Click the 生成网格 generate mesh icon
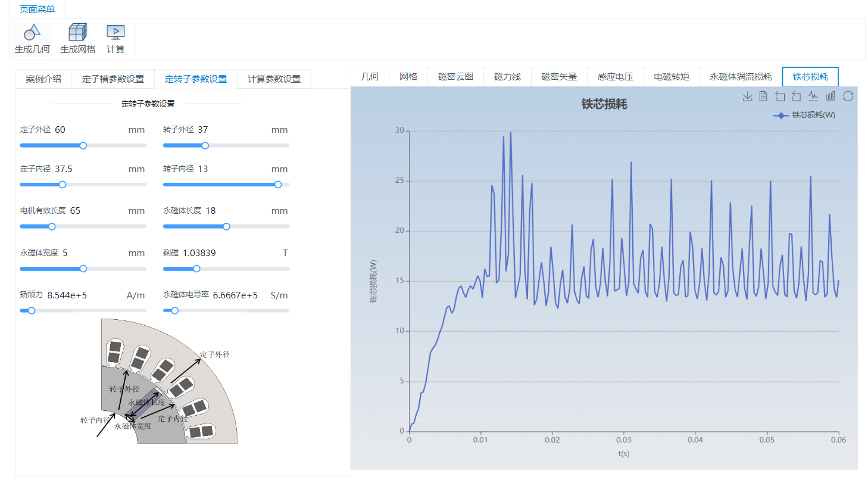The width and height of the screenshot is (868, 483). pos(77,33)
